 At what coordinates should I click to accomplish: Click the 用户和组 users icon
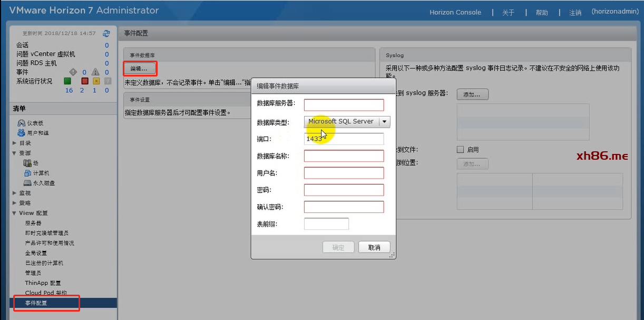[22, 133]
